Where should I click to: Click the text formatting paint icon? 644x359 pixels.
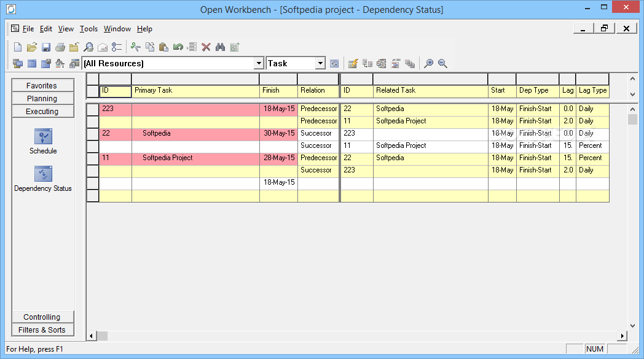pos(60,64)
